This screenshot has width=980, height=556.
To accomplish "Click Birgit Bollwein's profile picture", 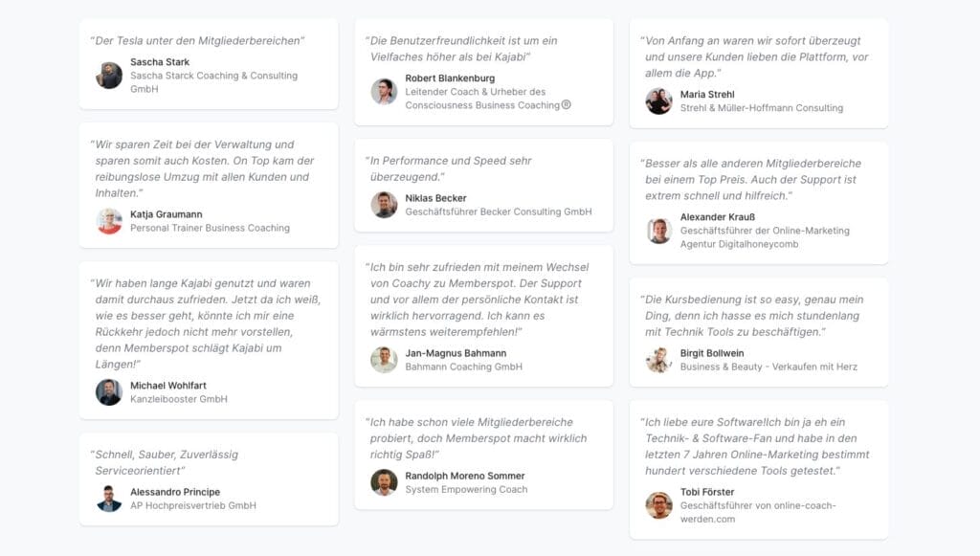I will point(658,360).
